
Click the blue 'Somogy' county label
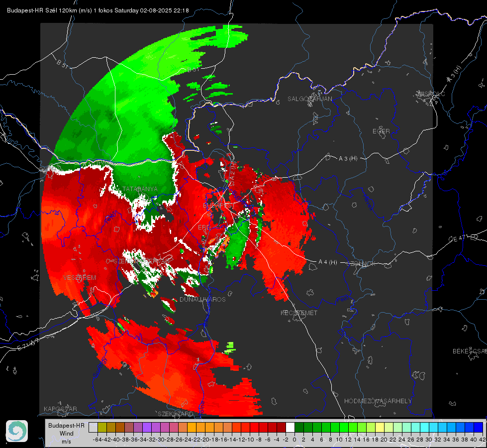(x=100, y=367)
